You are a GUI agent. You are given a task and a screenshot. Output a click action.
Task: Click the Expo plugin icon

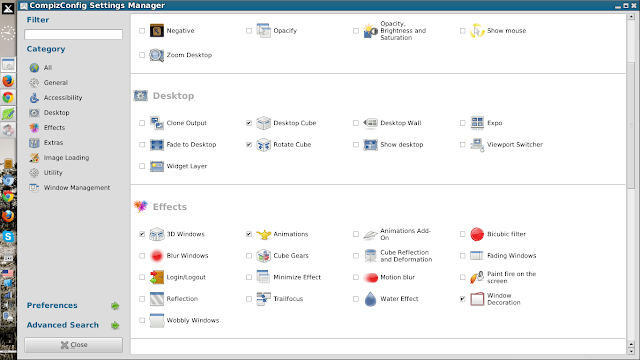click(x=477, y=123)
